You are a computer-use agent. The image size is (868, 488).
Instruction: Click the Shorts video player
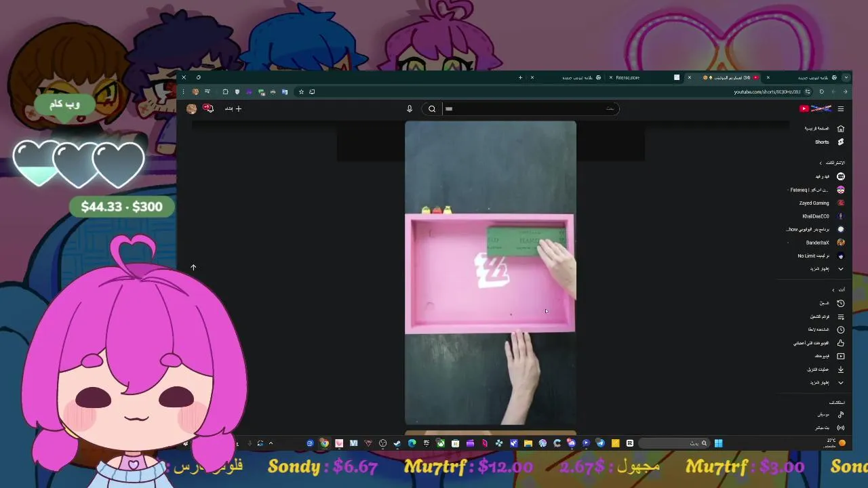tap(490, 273)
